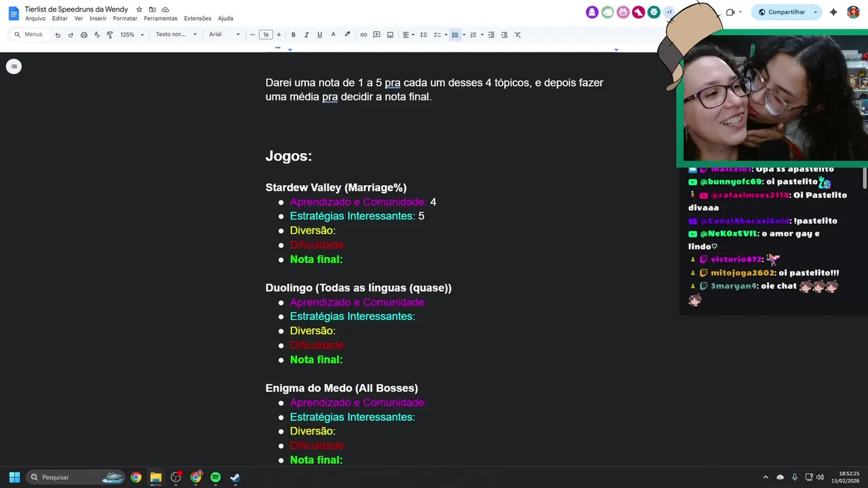Show hidden tray icons chevron
The image size is (868, 488).
point(766,477)
